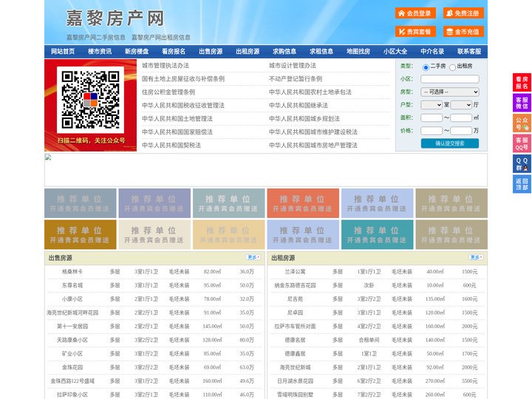Open the 新房楼盘 navigation item

click(137, 52)
